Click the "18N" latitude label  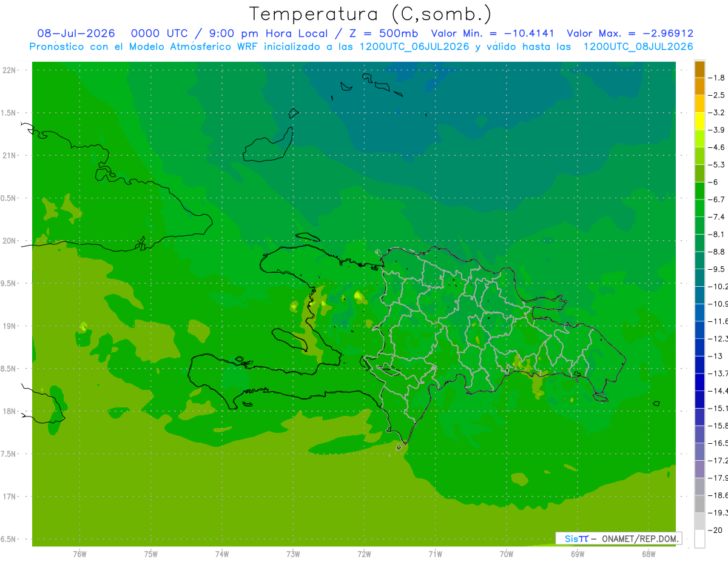pyautogui.click(x=10, y=411)
